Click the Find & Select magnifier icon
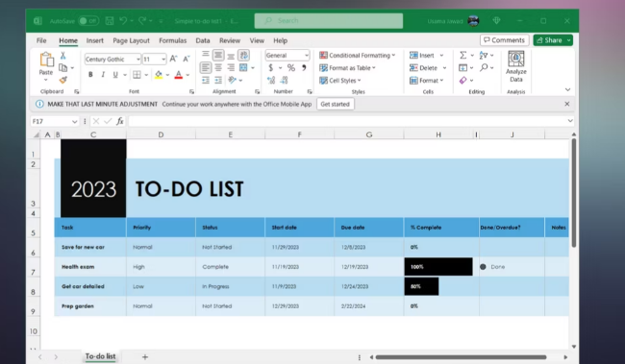625x364 pixels. [x=484, y=67]
